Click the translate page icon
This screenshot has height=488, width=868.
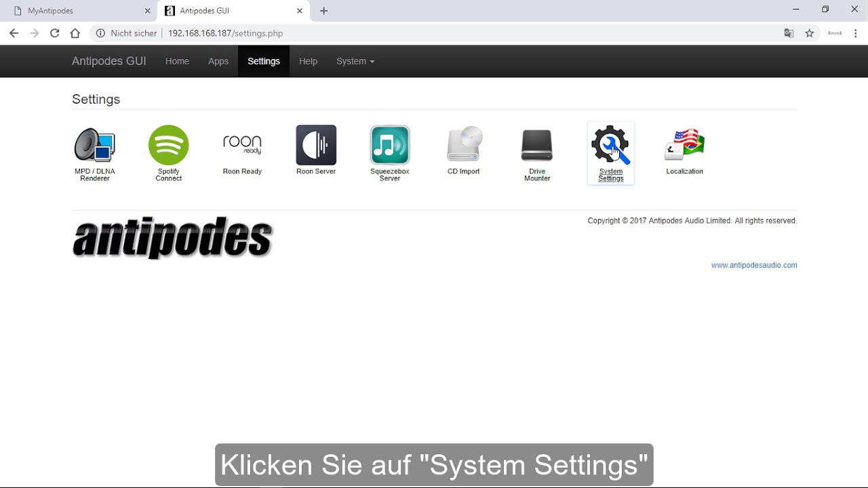(789, 33)
